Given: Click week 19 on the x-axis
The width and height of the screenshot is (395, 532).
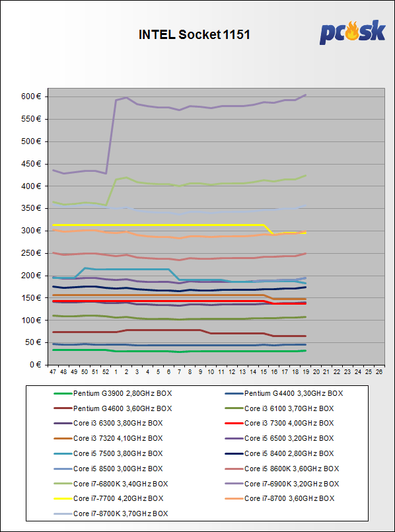Looking at the screenshot, I should tap(305, 372).
